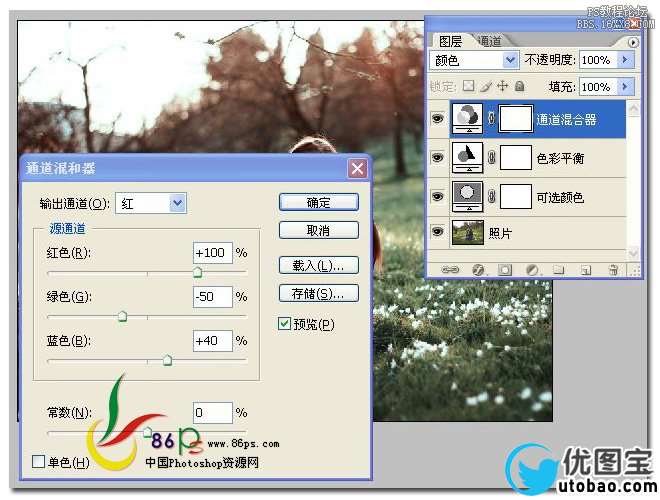Click the Layers panel scrollbar up arrow
The height and width of the screenshot is (500, 660).
[x=633, y=109]
